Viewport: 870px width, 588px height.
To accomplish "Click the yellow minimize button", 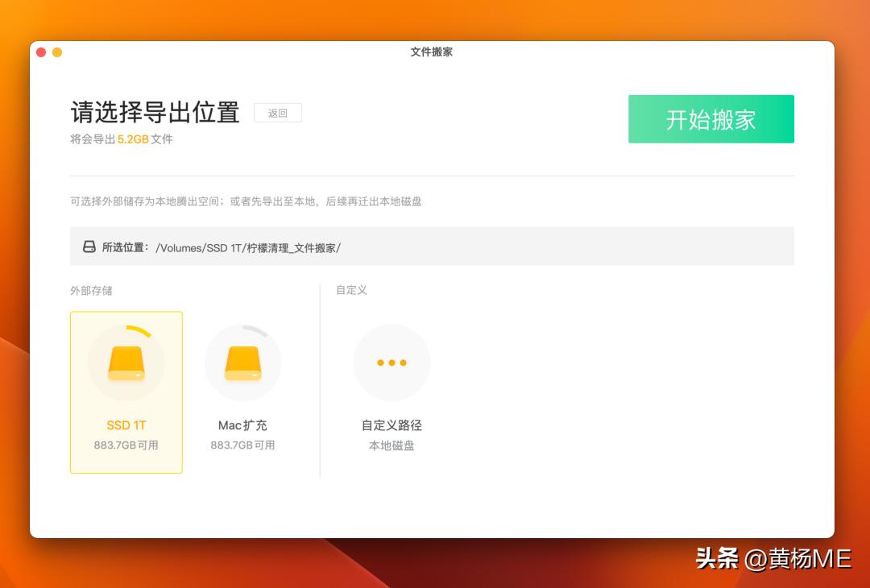I will point(56,51).
